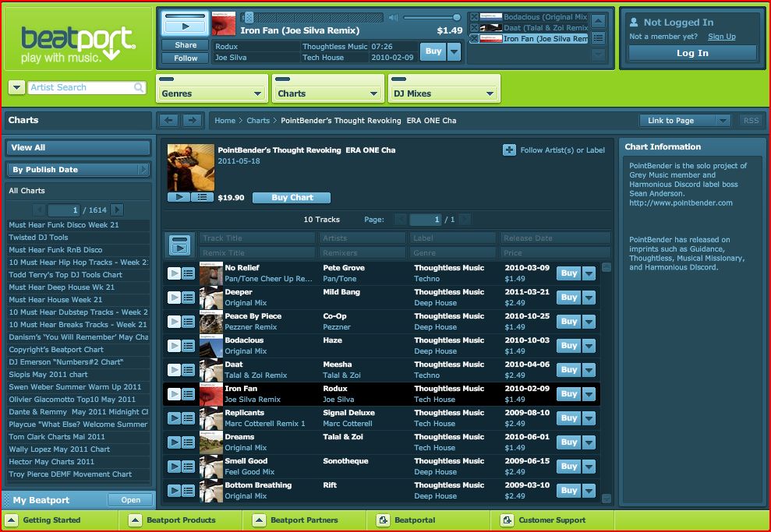Click the Follow button in player
The image size is (771, 532).
[x=186, y=58]
